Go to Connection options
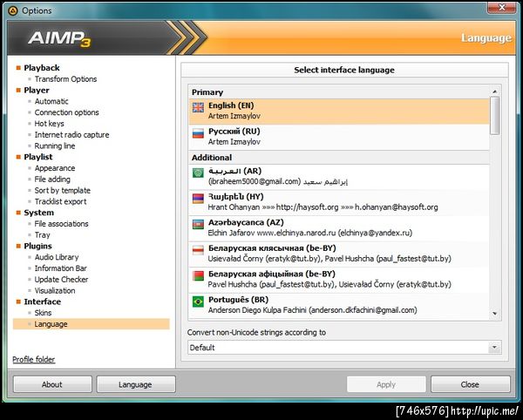The height and width of the screenshot is (420, 523). point(67,112)
